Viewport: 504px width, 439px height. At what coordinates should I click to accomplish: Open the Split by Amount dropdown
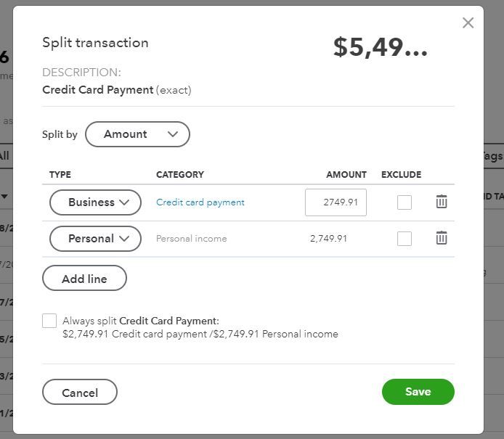[137, 134]
